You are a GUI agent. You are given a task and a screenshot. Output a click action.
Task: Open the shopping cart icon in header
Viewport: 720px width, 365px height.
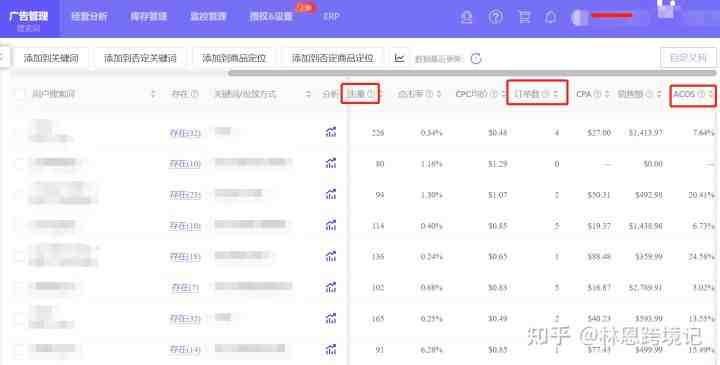click(524, 17)
